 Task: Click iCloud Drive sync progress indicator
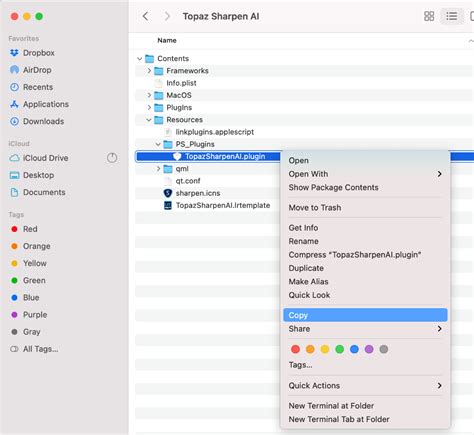[x=112, y=158]
